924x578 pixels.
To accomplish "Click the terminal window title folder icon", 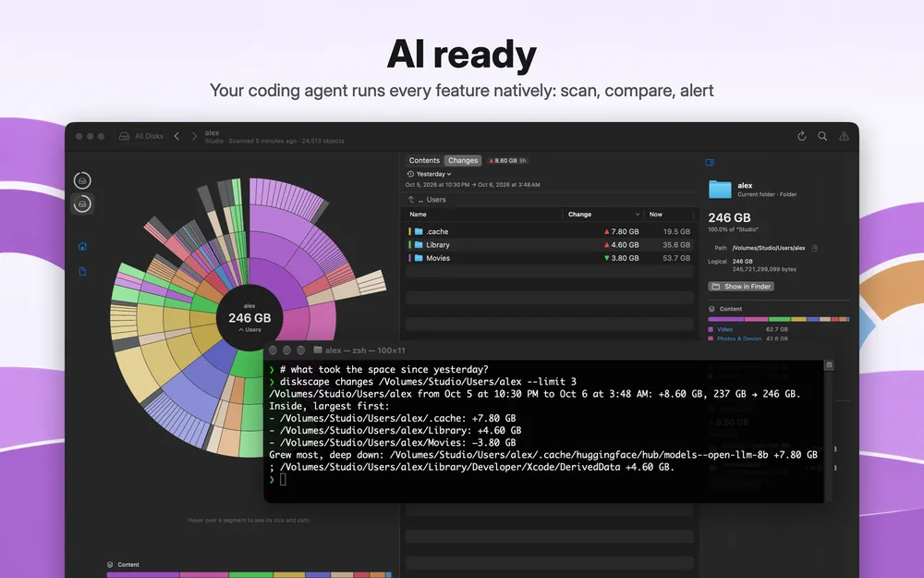I will (318, 350).
